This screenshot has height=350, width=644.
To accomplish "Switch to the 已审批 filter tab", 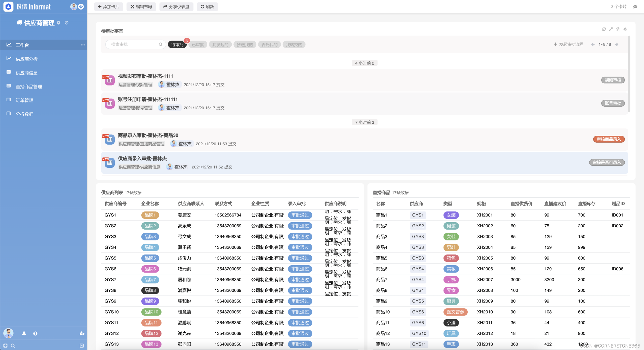I will coord(198,45).
